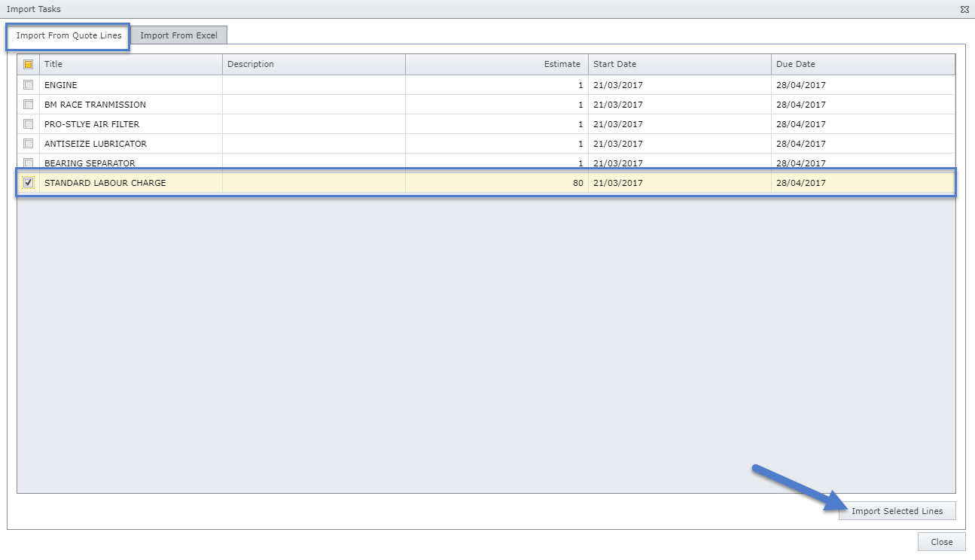Tick the BM RACE TRANMISSION checkbox
The width and height of the screenshot is (975, 560).
[29, 105]
